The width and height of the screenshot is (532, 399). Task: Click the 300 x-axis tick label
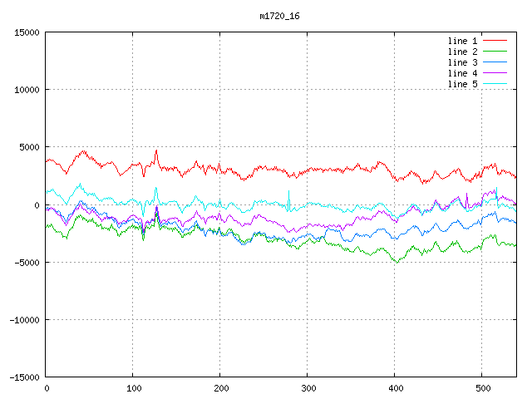coord(308,388)
